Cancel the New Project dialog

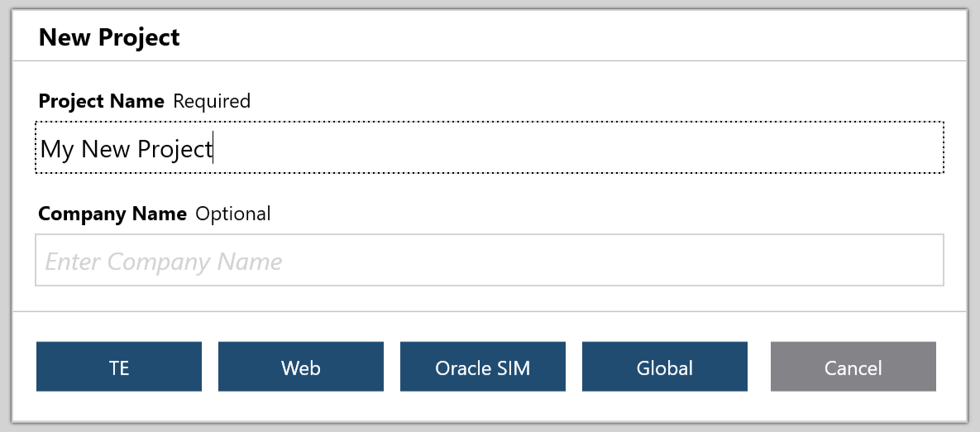click(853, 367)
